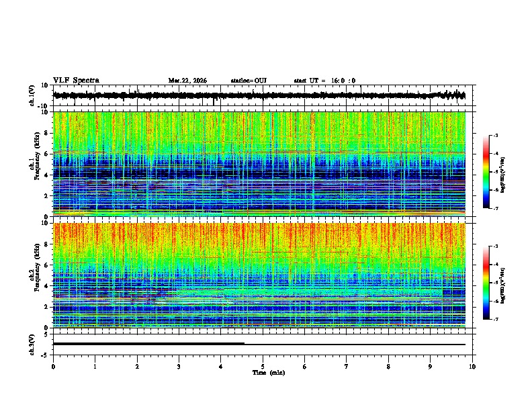Click the ch.2 spectrogram color scale bar
Image resolution: width=532 pixels, height=411 pixels.
(x=486, y=283)
